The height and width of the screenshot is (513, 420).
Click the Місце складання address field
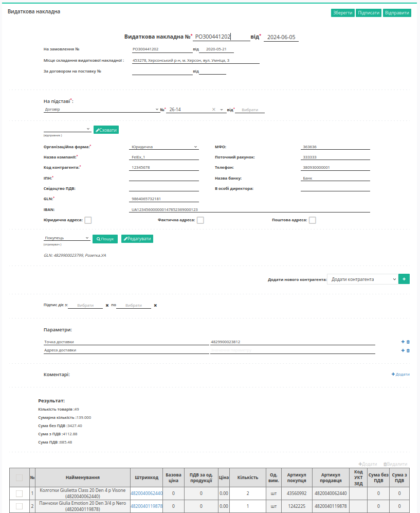pyautogui.click(x=195, y=60)
